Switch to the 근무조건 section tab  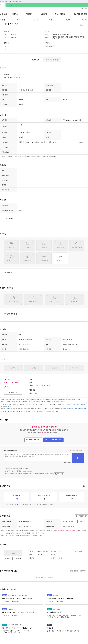coord(19,20)
